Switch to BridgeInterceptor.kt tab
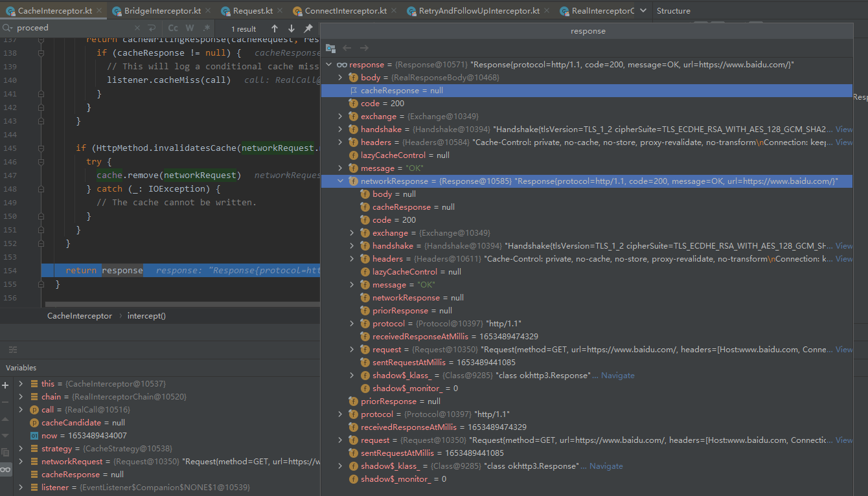The height and width of the screenshot is (496, 868). coord(162,11)
